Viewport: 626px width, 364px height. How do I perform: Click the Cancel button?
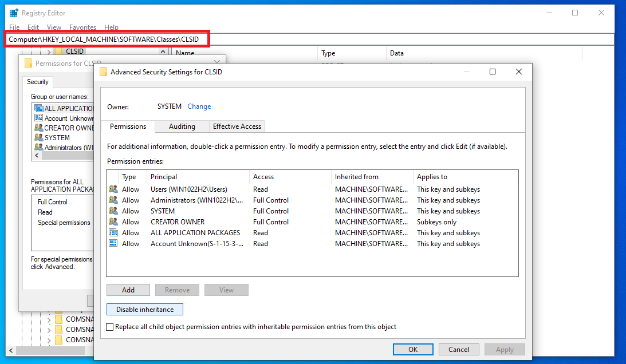(459, 349)
